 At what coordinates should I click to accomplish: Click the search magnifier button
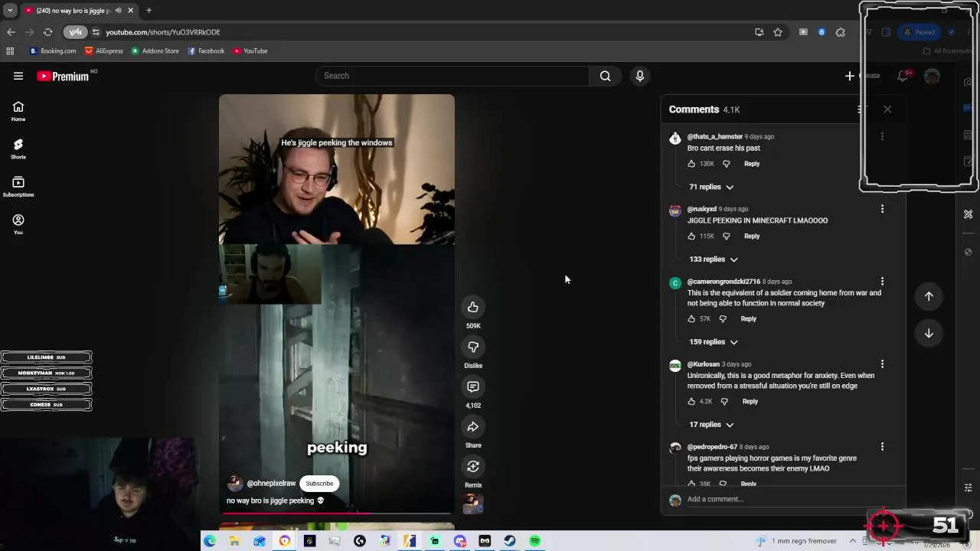pyautogui.click(x=605, y=76)
